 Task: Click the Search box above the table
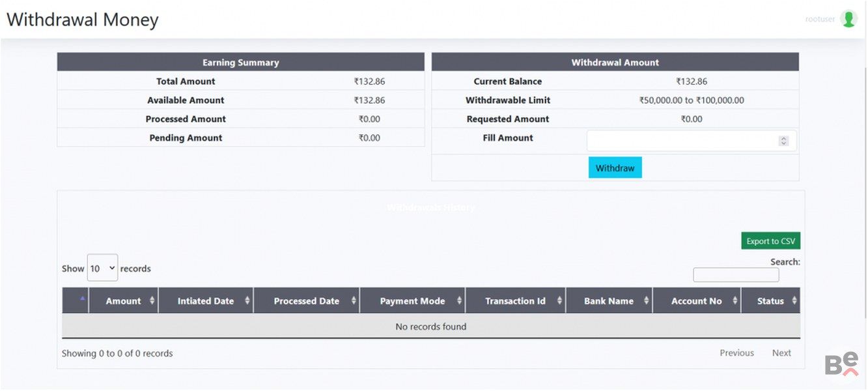pyautogui.click(x=736, y=275)
